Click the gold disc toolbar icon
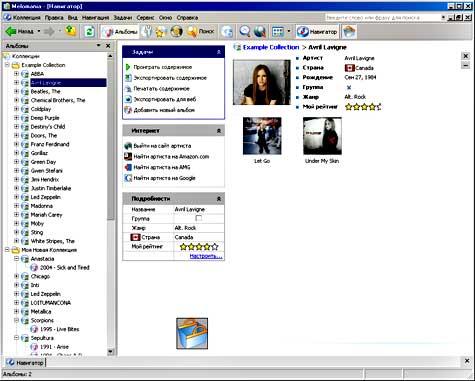The image size is (475, 381). tap(176, 32)
